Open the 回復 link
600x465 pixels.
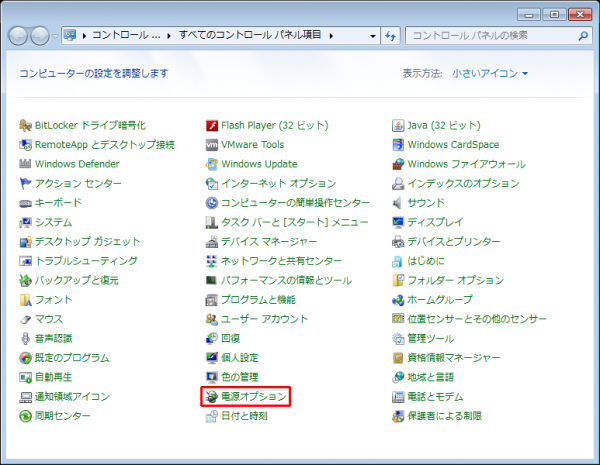click(x=231, y=338)
